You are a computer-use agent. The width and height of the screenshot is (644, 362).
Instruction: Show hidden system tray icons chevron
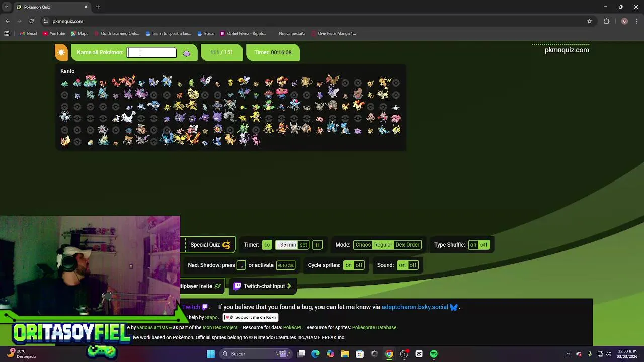(x=568, y=354)
